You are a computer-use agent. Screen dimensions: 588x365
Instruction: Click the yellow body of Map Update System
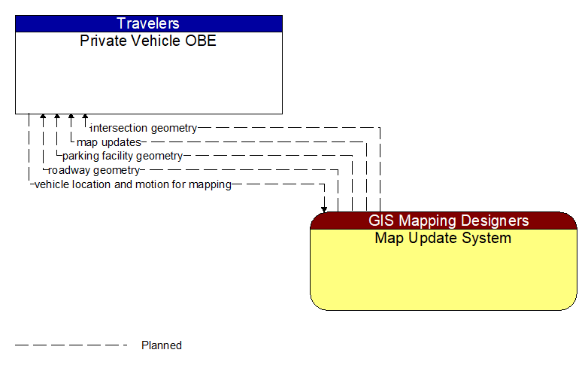coord(443,278)
